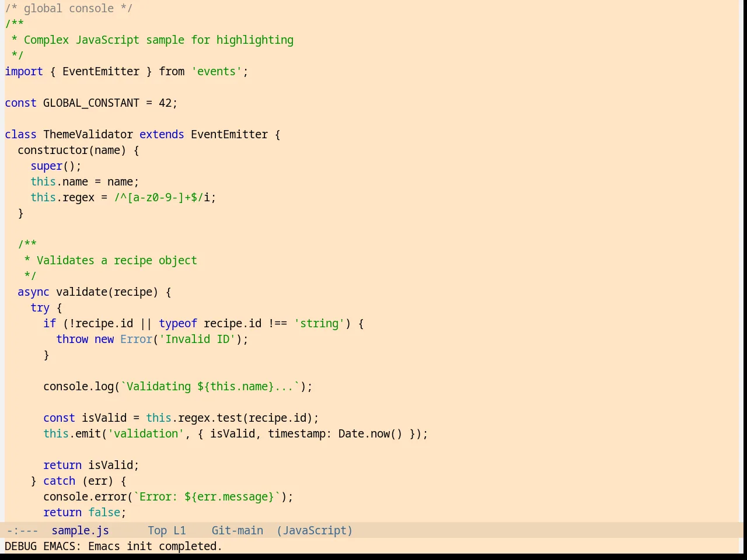Place cursor on the 'try' keyword

[x=40, y=307]
